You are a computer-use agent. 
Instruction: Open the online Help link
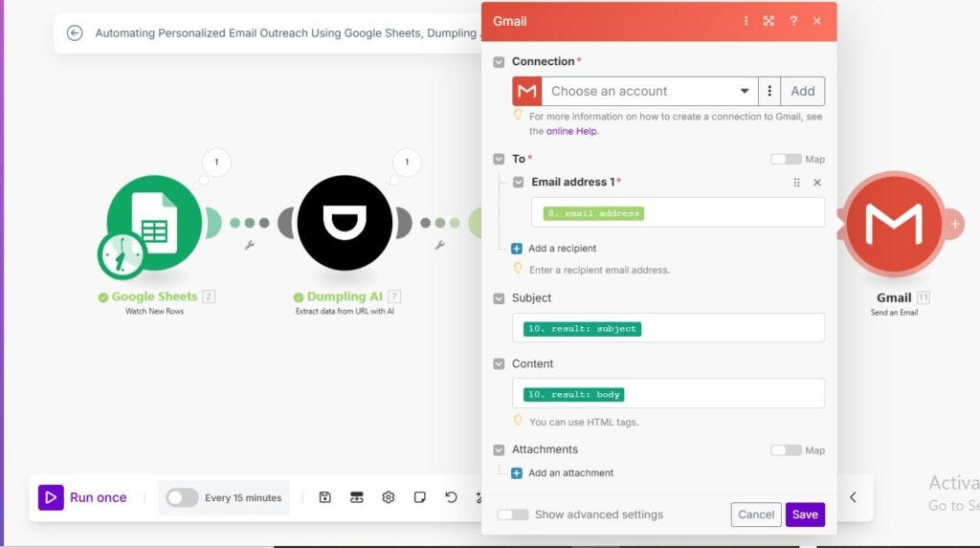point(571,131)
